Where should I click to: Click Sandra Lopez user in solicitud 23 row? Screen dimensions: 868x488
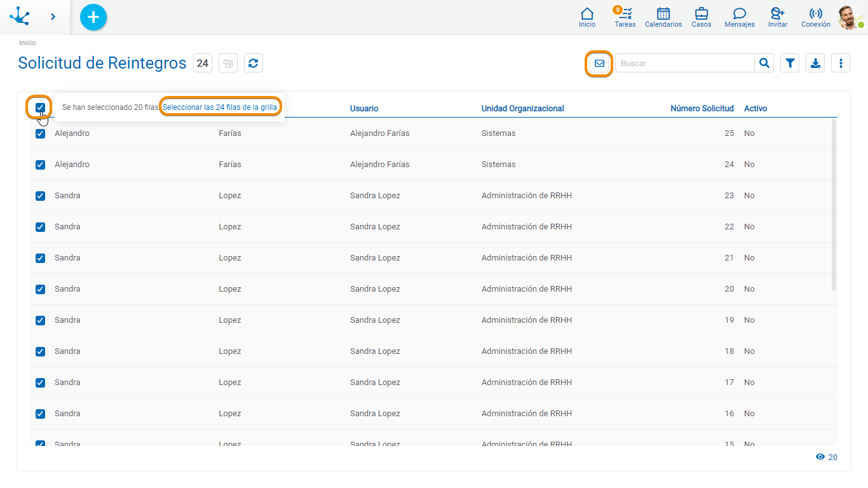click(x=375, y=196)
